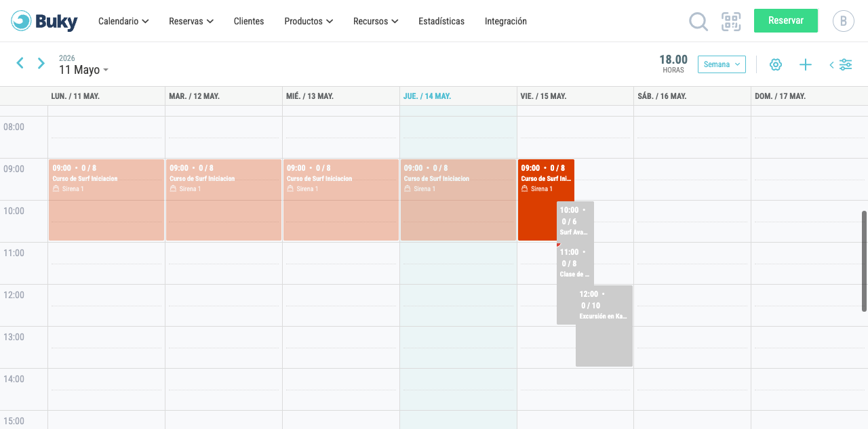Image resolution: width=868 pixels, height=429 pixels.
Task: Go to next week arrow
Action: point(41,63)
